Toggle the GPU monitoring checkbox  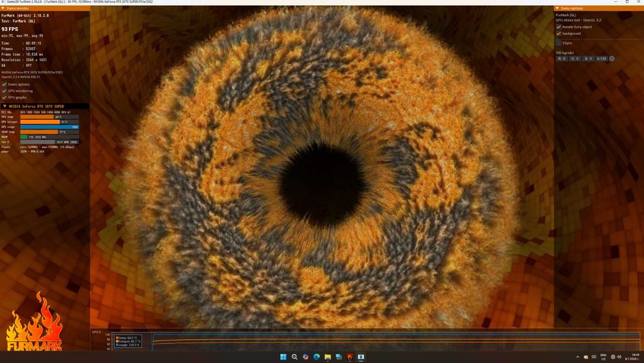(5, 91)
